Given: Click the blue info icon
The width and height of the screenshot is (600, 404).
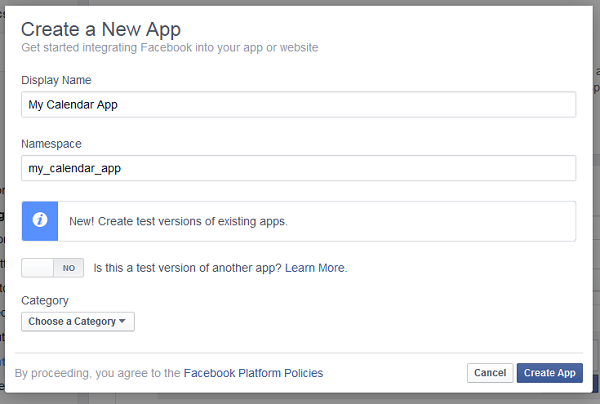Looking at the screenshot, I should coord(40,221).
